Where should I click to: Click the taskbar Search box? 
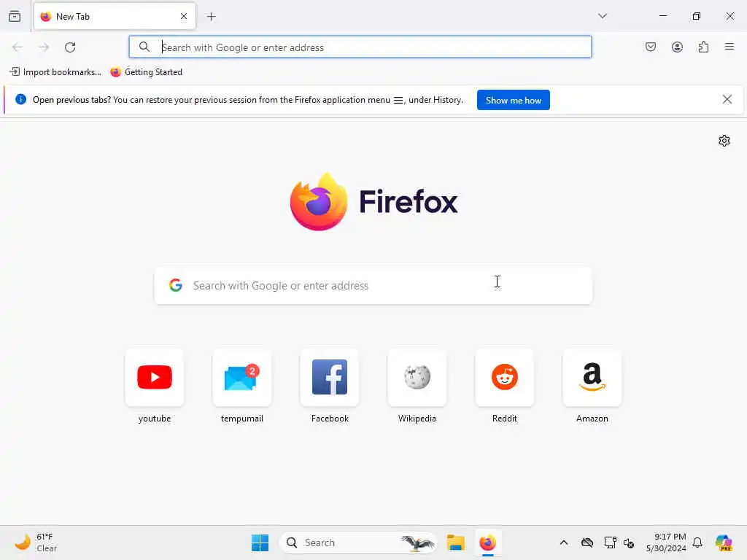tap(358, 542)
